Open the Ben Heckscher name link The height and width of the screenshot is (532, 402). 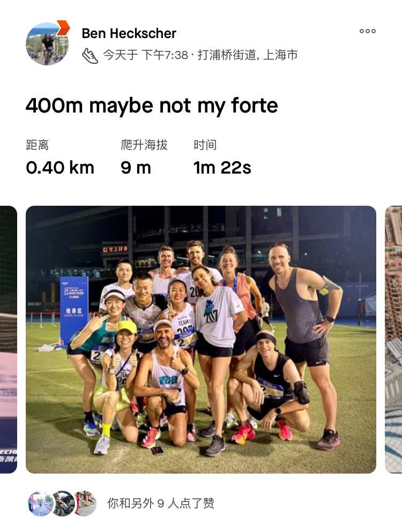click(129, 33)
